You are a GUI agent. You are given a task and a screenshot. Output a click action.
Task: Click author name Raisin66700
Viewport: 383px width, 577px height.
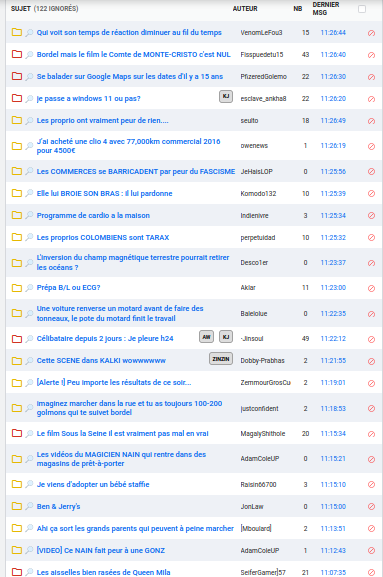258,485
